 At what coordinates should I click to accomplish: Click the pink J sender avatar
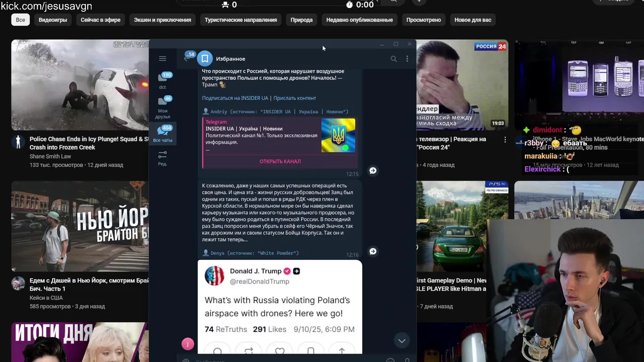(188, 344)
